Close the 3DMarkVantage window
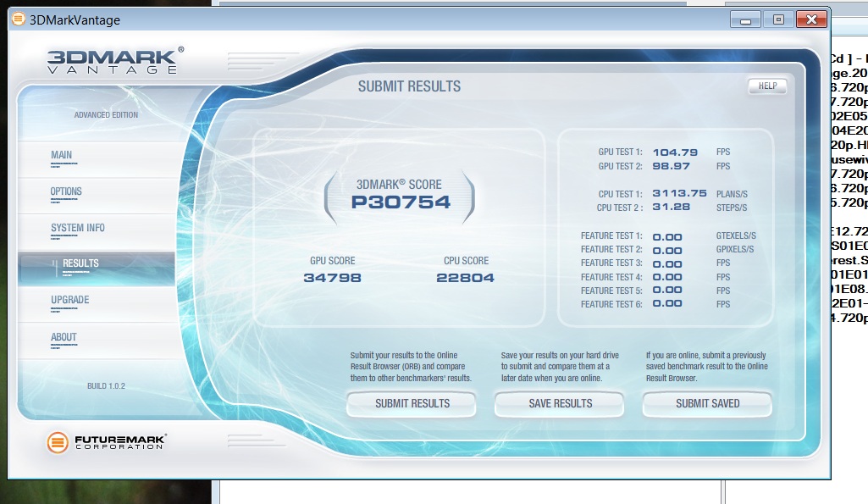Screen dimensions: 868x504 [x=811, y=20]
